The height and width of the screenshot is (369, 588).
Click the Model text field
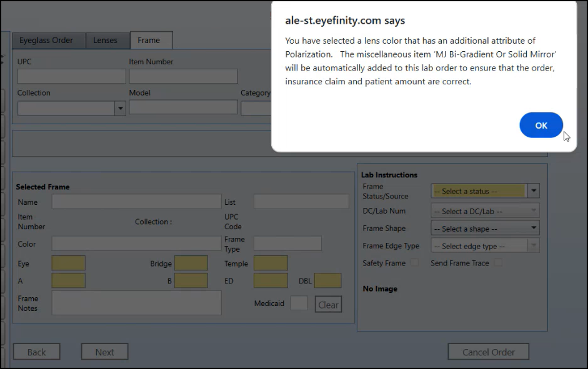(x=183, y=107)
